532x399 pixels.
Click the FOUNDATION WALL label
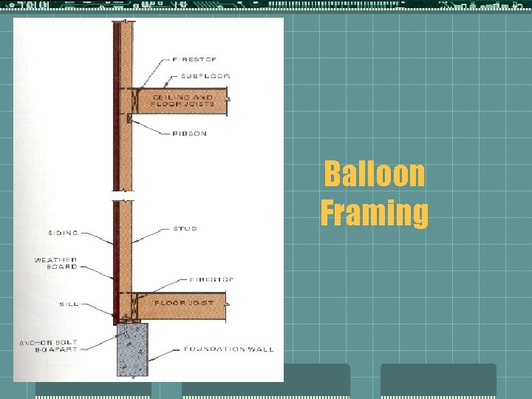tap(229, 349)
